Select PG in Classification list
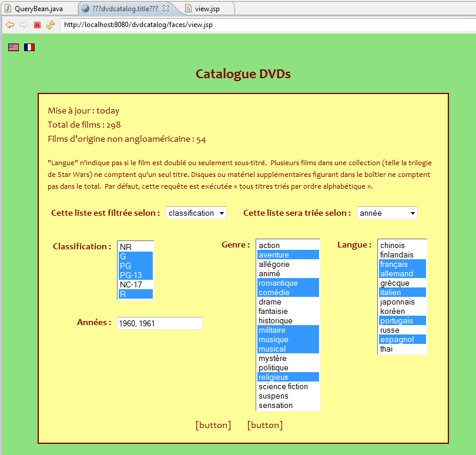 [135, 266]
